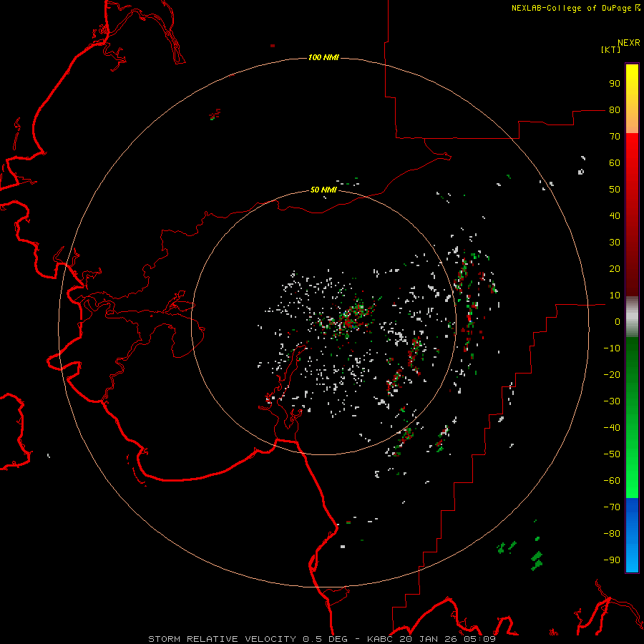Viewport: 644px width, 644px height.
Task: Select the 100 NMI range ring label
Action: (x=323, y=57)
